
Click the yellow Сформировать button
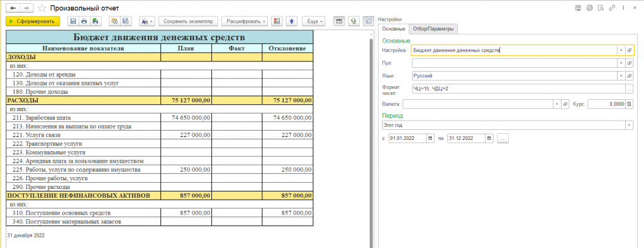tap(33, 21)
